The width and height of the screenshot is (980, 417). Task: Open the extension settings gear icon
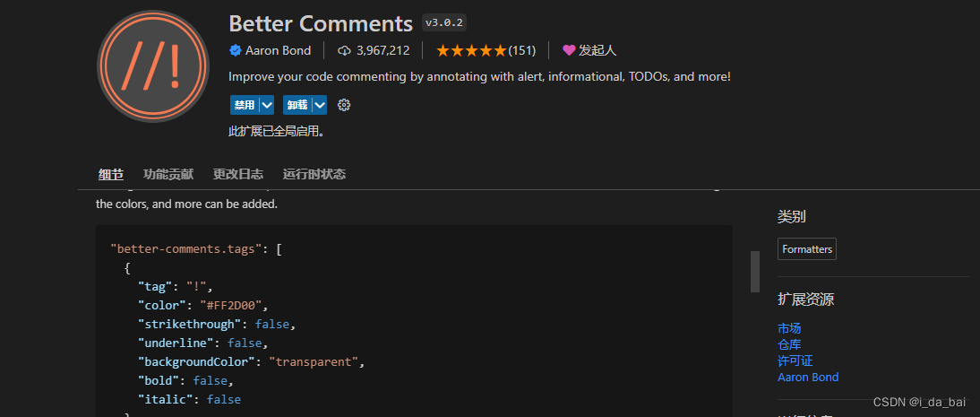[344, 105]
